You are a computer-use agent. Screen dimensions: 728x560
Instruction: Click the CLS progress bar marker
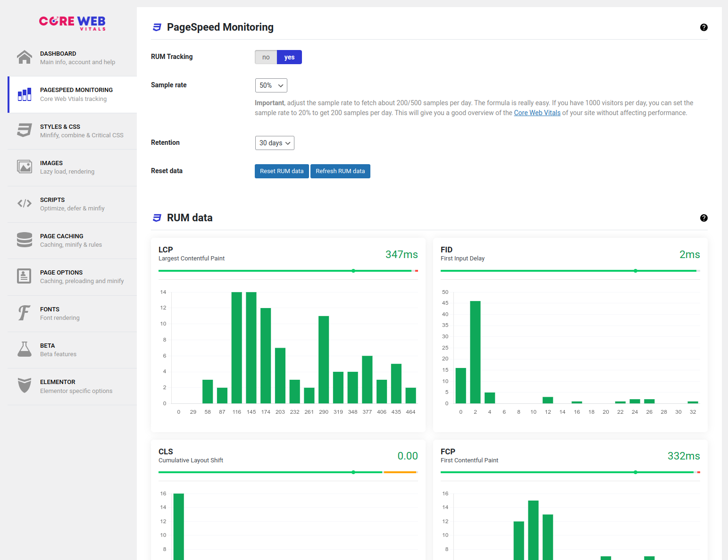click(353, 472)
